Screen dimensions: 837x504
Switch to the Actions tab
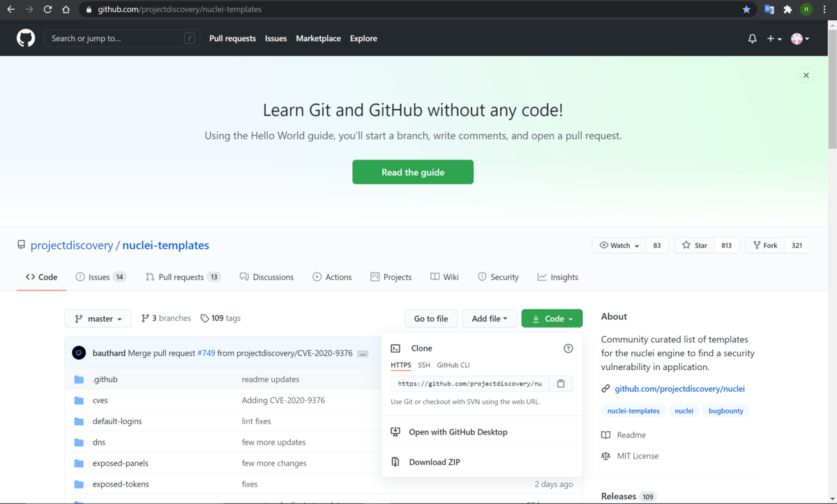coord(332,277)
